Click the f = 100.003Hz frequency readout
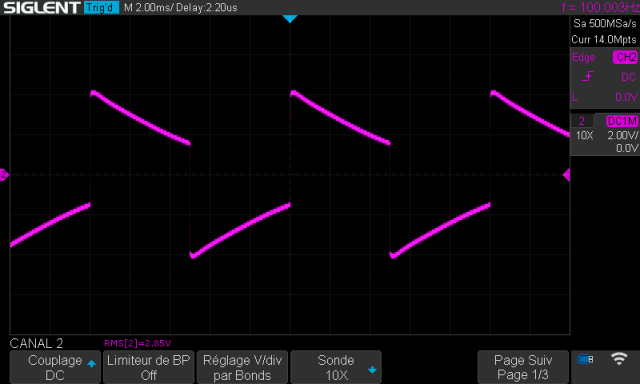The image size is (640, 384). [600, 7]
